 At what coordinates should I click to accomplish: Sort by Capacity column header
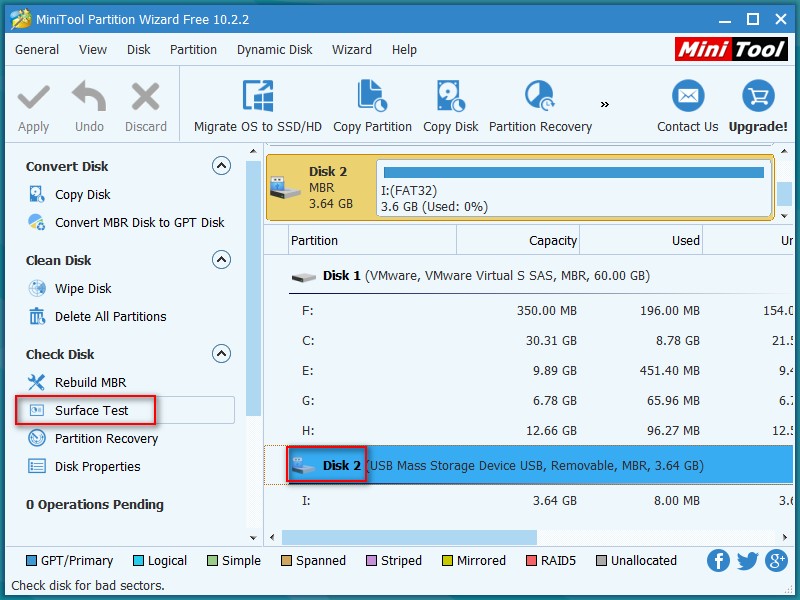[518, 240]
